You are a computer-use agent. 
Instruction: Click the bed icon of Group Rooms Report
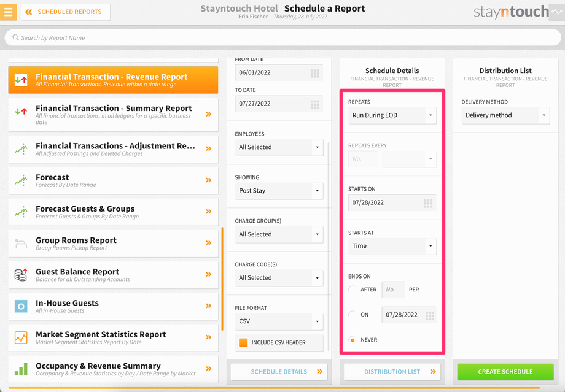point(21,244)
